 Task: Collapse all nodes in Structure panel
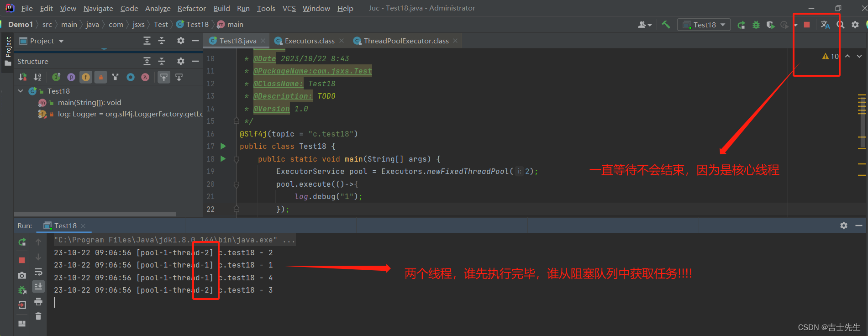(162, 61)
